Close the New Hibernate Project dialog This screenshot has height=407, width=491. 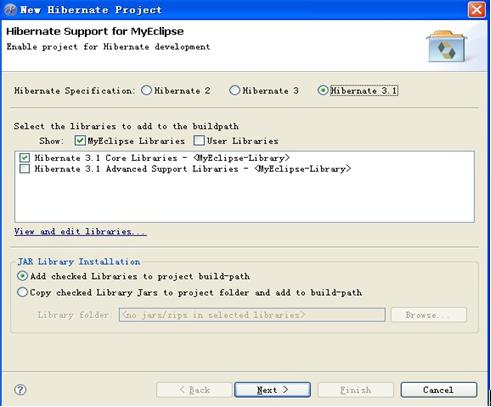point(477,10)
